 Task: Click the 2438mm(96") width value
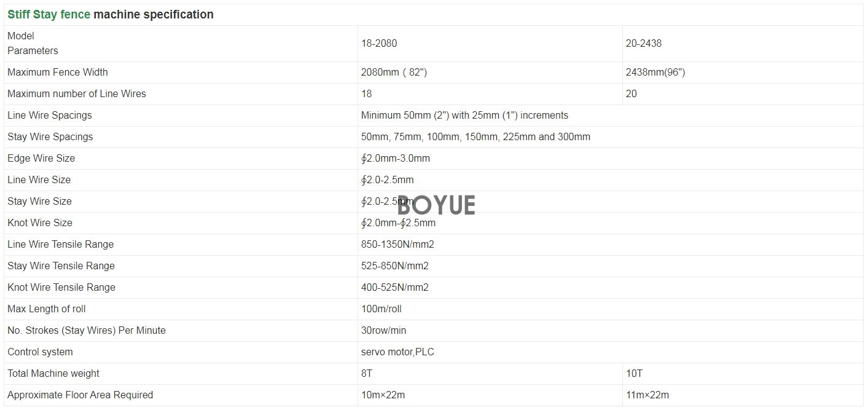(655, 73)
